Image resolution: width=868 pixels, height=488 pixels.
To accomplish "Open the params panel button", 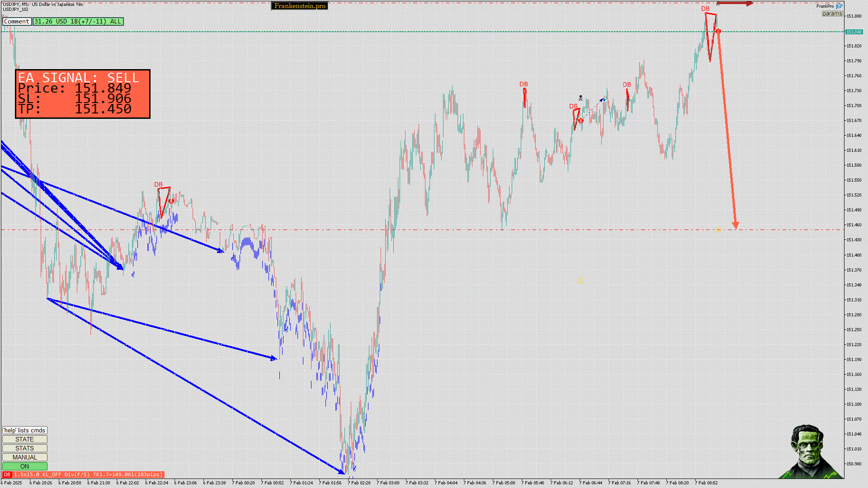I will click(x=832, y=14).
